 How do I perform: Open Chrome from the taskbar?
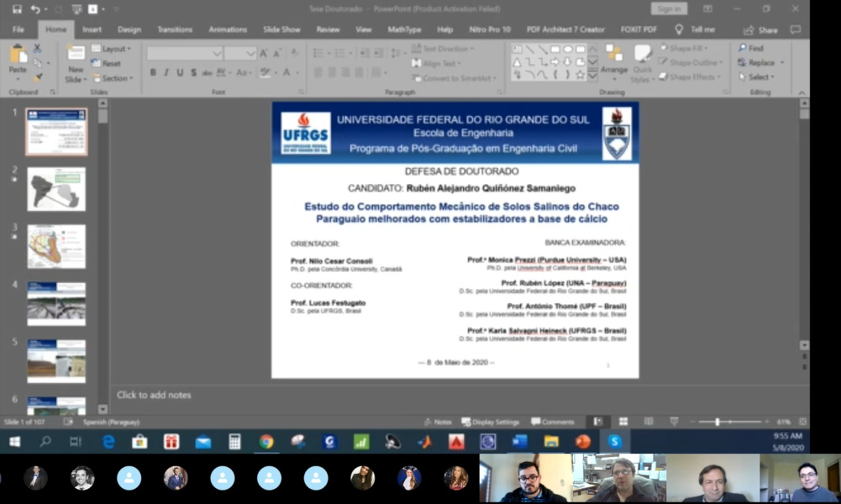pyautogui.click(x=266, y=442)
